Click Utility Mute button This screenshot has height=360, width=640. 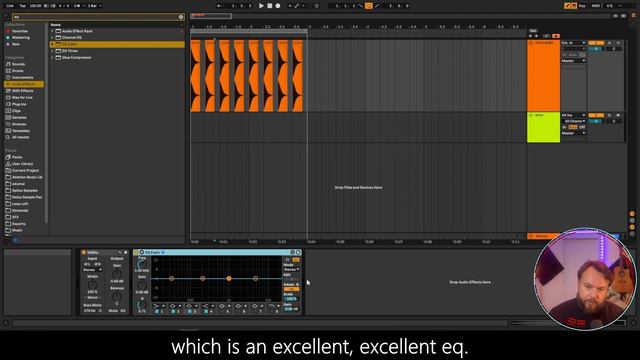(113, 311)
